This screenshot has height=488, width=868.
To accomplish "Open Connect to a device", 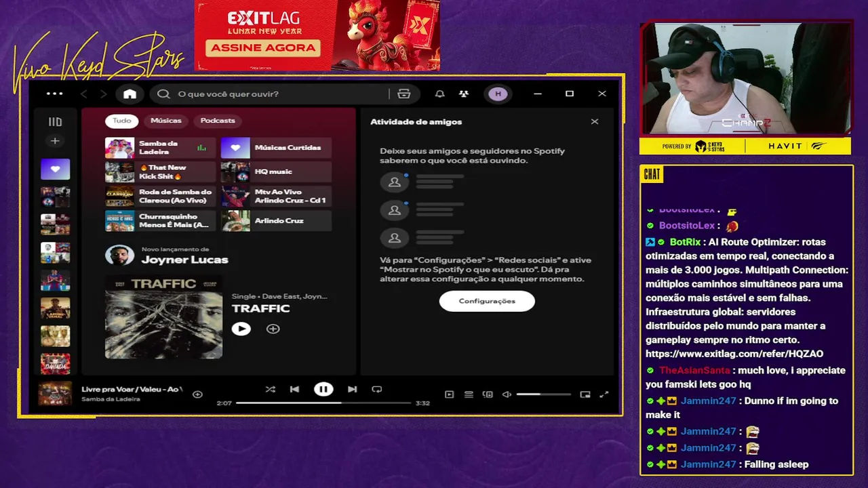I will click(x=487, y=394).
